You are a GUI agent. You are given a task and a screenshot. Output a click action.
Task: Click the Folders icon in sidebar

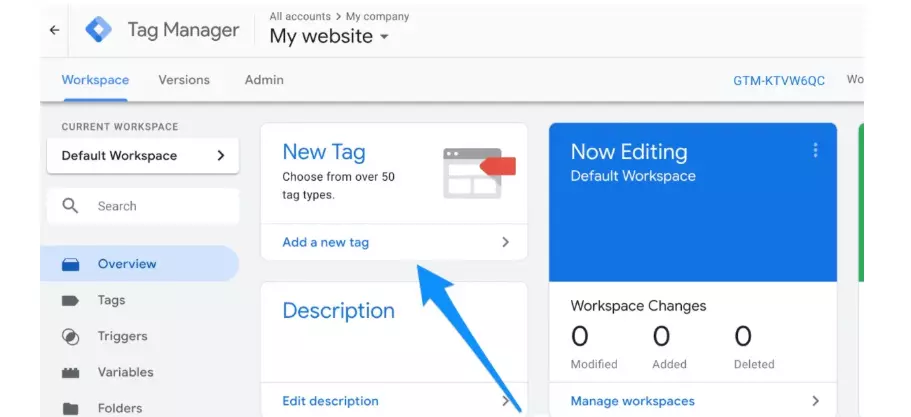pyautogui.click(x=70, y=408)
